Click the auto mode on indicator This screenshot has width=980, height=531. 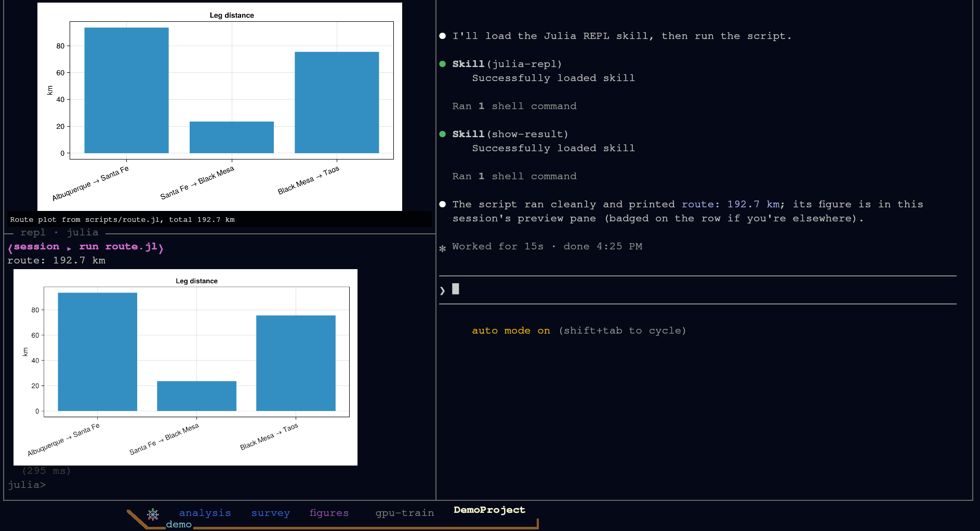click(x=511, y=330)
